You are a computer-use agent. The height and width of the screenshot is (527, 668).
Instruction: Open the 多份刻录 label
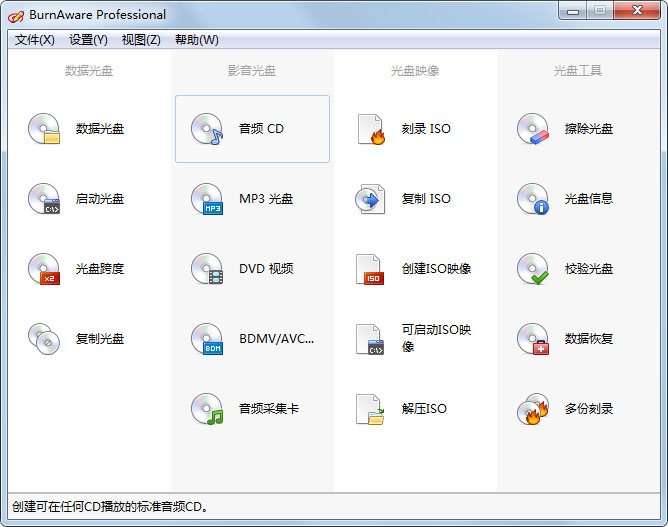pos(589,409)
